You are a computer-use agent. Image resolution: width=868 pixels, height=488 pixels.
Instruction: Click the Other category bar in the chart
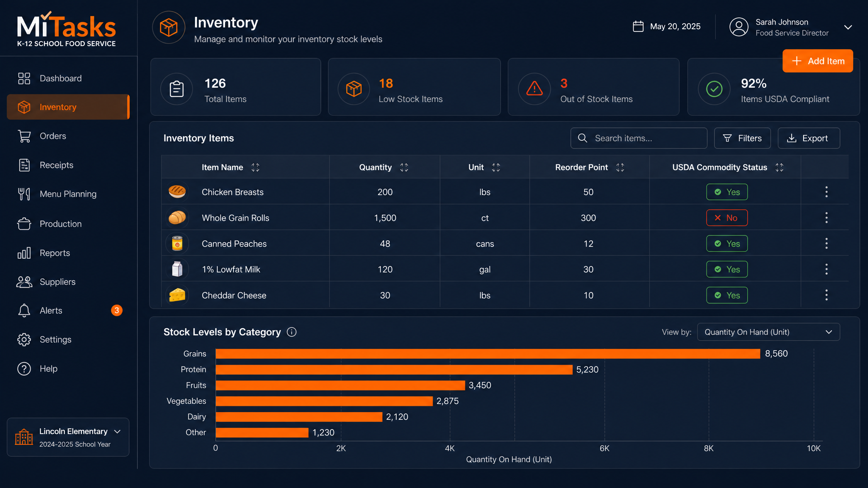(x=262, y=433)
